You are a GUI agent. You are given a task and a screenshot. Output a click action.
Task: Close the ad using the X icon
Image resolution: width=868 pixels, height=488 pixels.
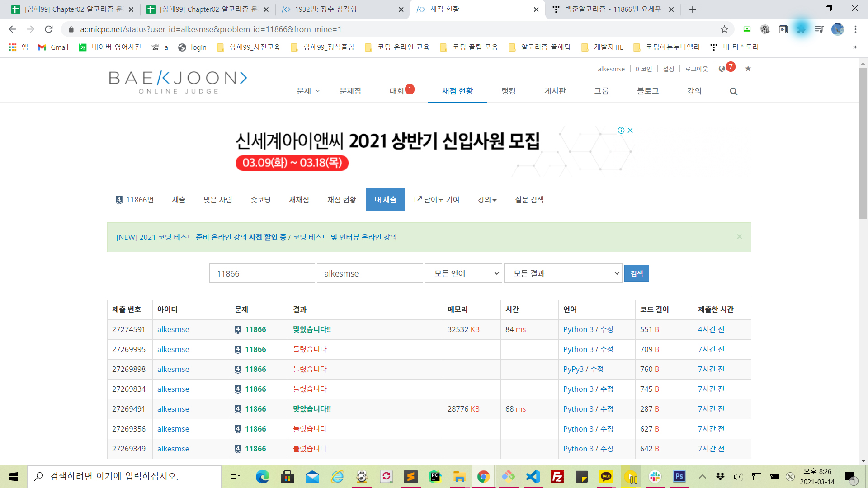[630, 131]
